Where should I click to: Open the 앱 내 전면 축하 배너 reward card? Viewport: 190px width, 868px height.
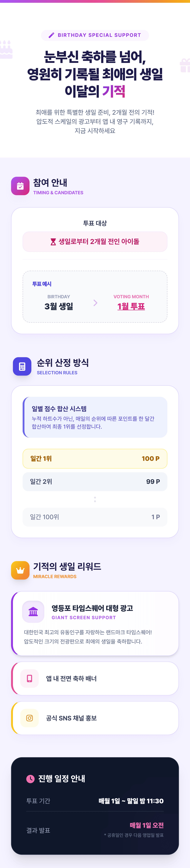coord(95,678)
